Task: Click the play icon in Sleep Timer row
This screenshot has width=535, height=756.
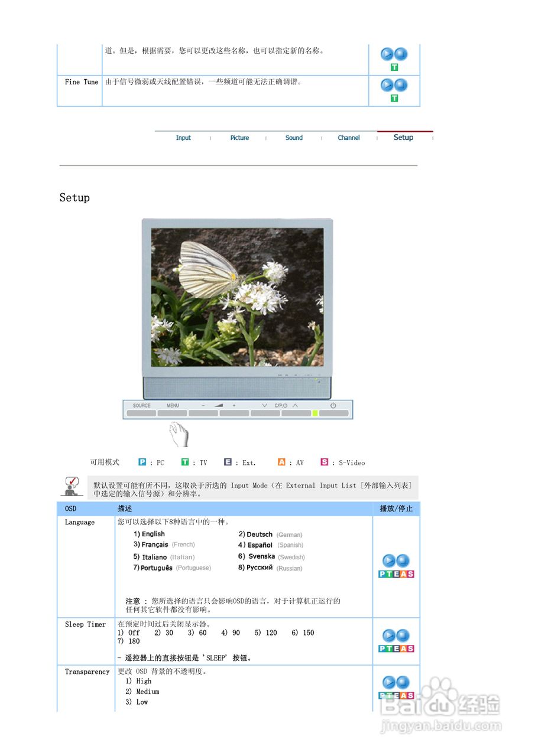Action: click(389, 636)
